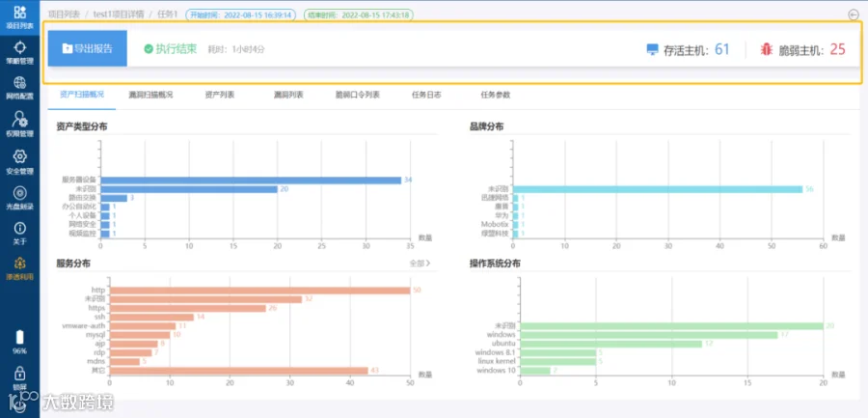The height and width of the screenshot is (418, 868).
Task: Click the 其它 bar showing 43
Action: 238,371
